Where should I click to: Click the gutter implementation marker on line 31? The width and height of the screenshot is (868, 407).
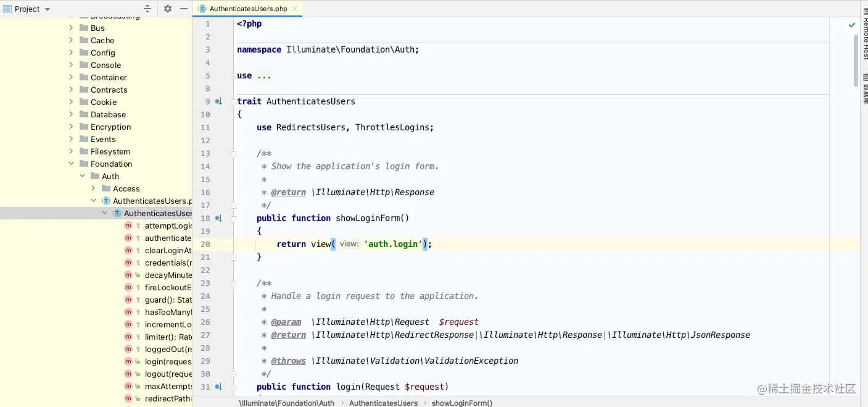pyautogui.click(x=218, y=387)
